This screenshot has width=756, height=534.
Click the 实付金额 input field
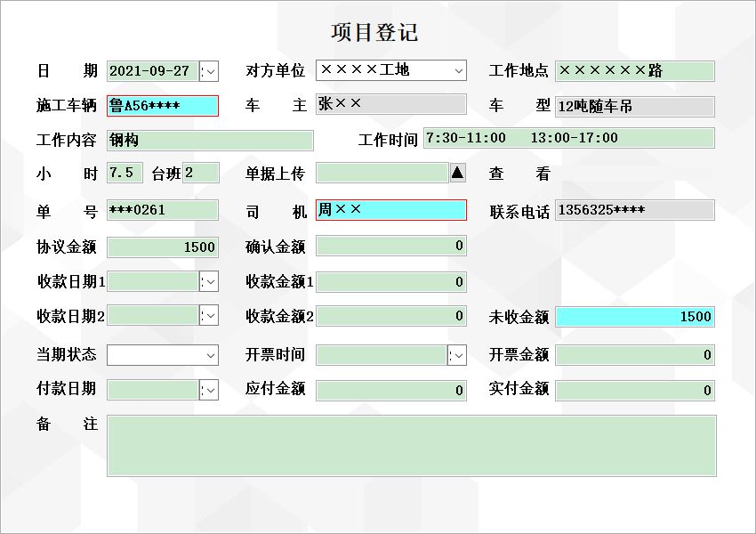coord(634,391)
